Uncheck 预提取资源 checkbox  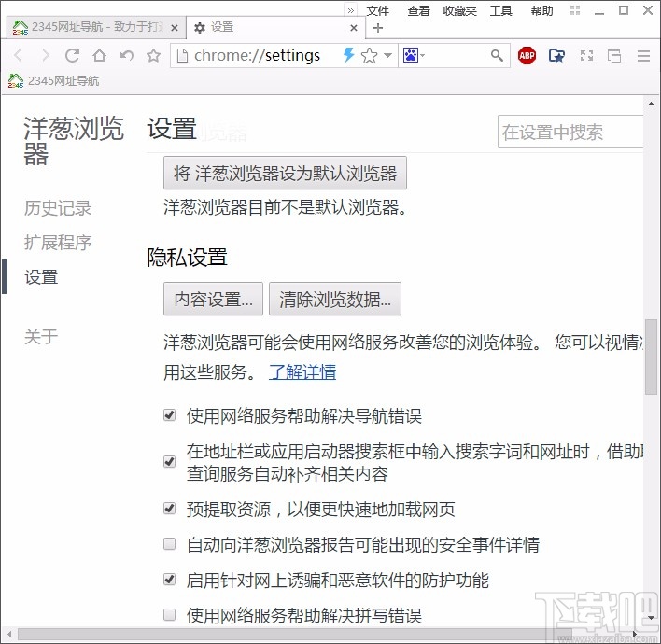click(x=170, y=509)
